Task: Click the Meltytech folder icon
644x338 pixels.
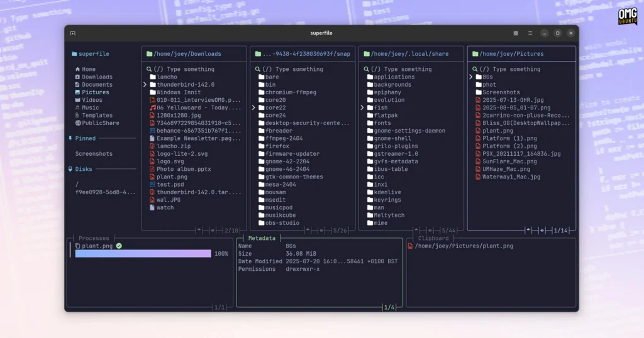Action: 370,215
